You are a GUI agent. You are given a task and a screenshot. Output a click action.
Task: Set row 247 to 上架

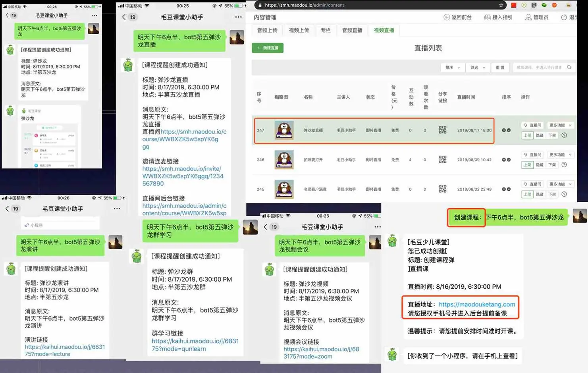[x=527, y=135]
